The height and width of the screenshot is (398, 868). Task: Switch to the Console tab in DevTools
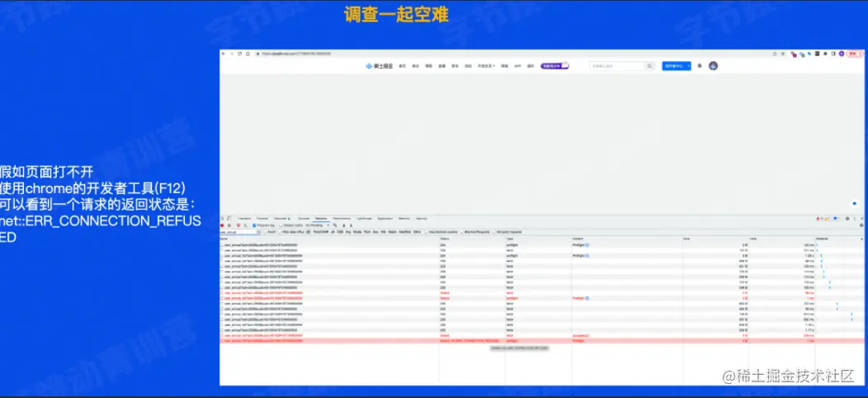tap(262, 218)
